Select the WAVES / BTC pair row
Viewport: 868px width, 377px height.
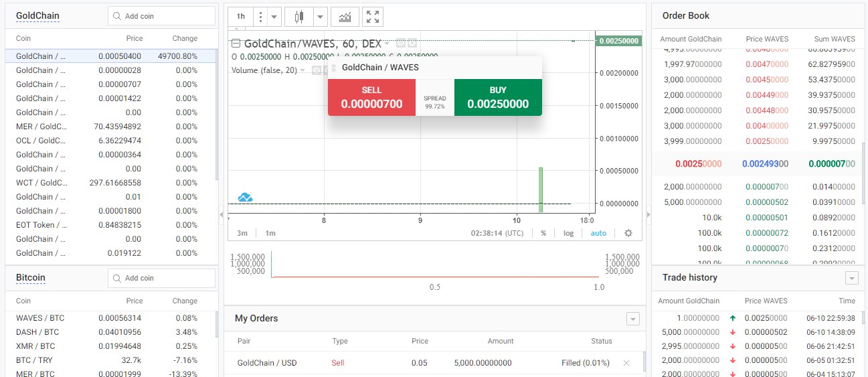(110, 318)
